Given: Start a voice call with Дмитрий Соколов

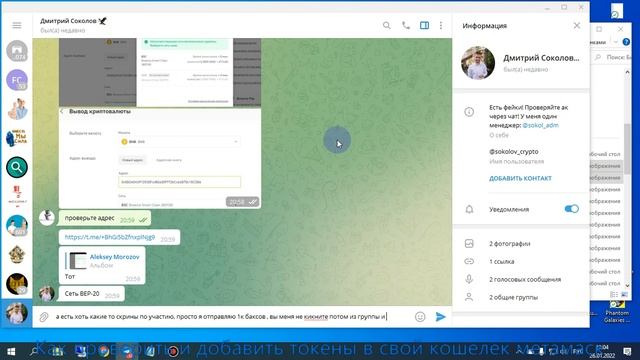Looking at the screenshot, I should tap(406, 25).
